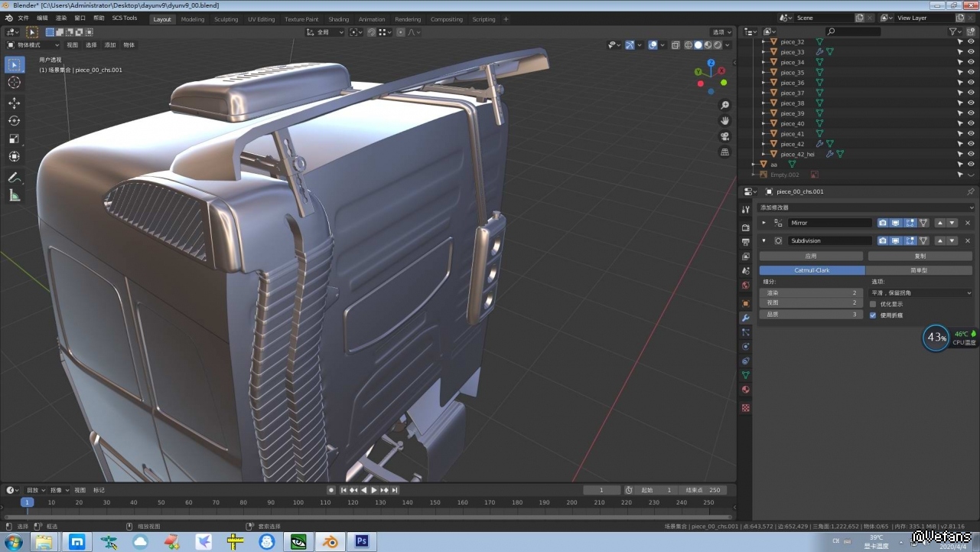Click the 应用 button for Subdivision
Screen dimensions: 980x552
(811, 256)
